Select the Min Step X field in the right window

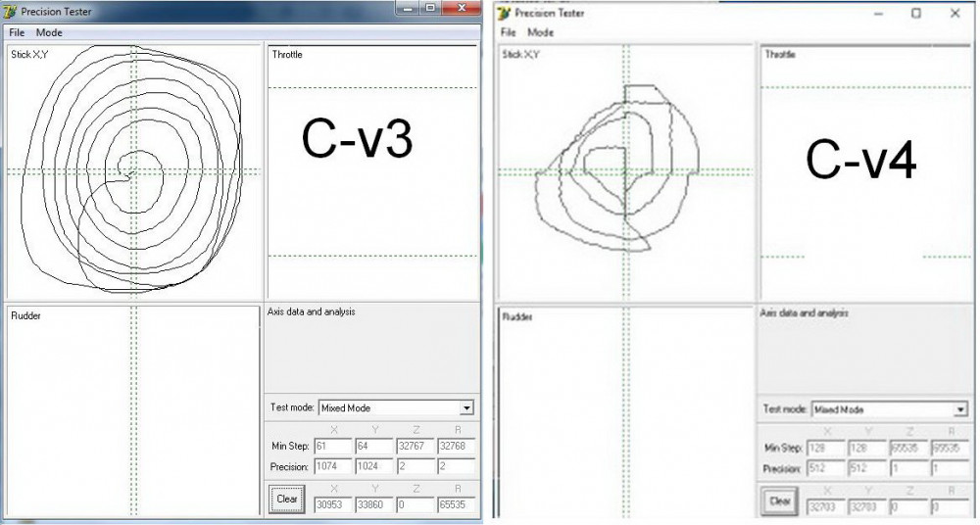tap(825, 449)
